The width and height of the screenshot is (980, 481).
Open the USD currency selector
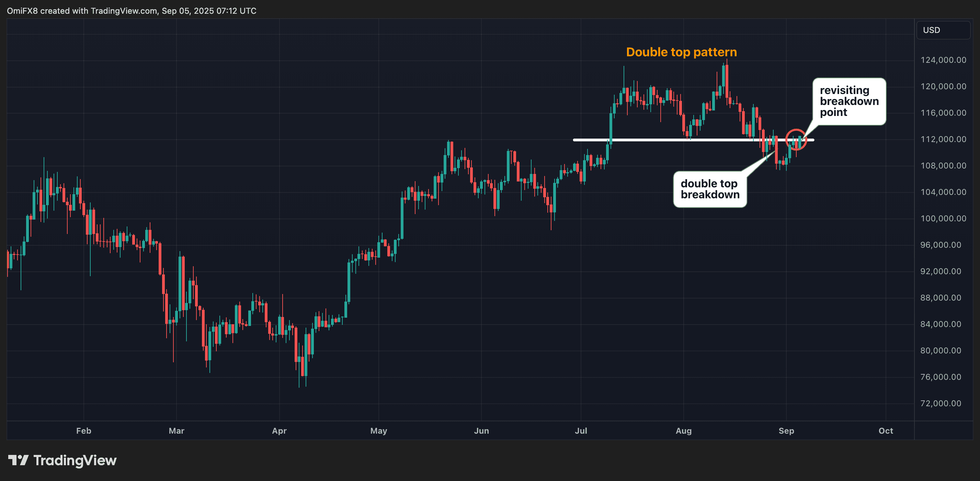(x=943, y=30)
